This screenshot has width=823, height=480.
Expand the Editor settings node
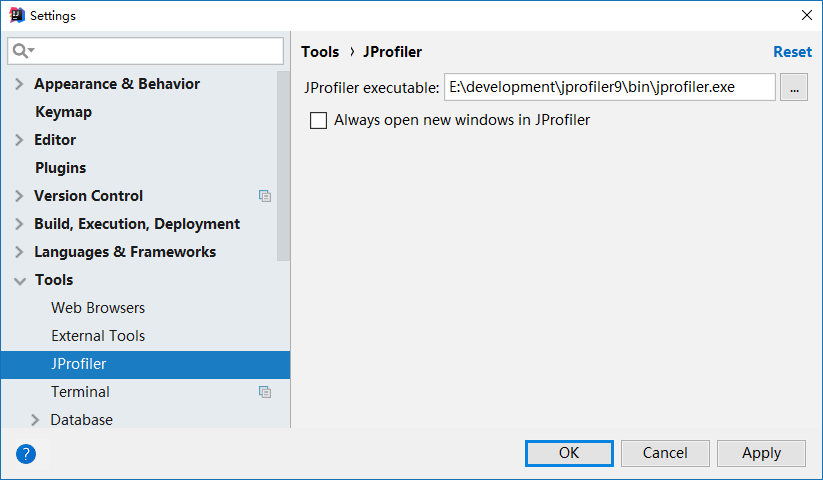[x=19, y=140]
